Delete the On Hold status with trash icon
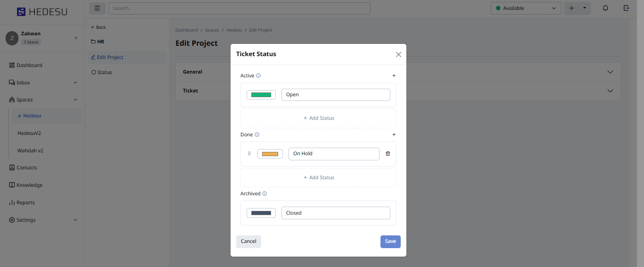 [388, 153]
